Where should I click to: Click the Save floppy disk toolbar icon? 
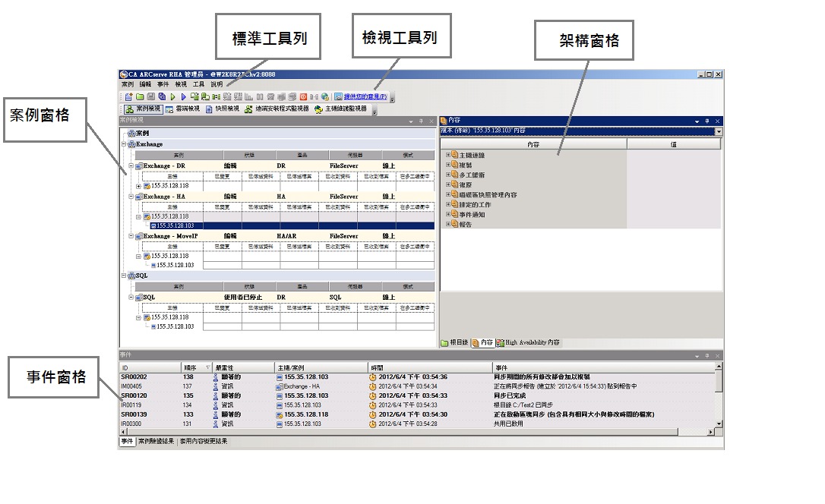pos(150,97)
